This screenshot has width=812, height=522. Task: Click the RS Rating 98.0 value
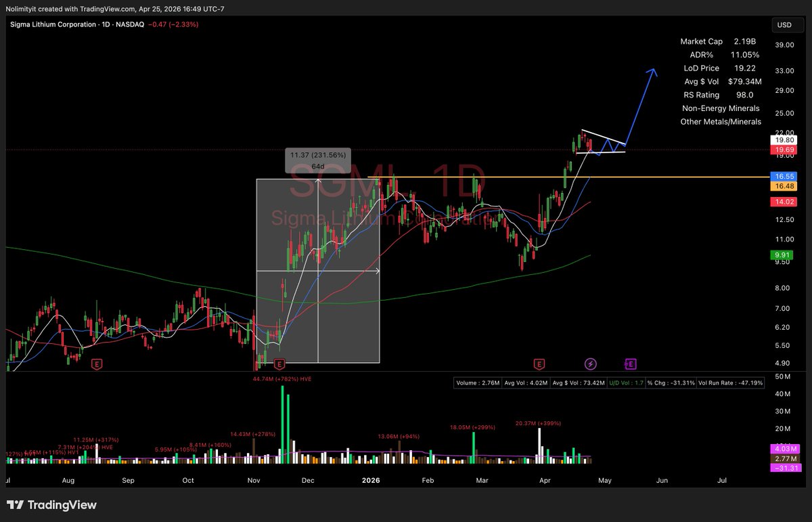pyautogui.click(x=745, y=95)
